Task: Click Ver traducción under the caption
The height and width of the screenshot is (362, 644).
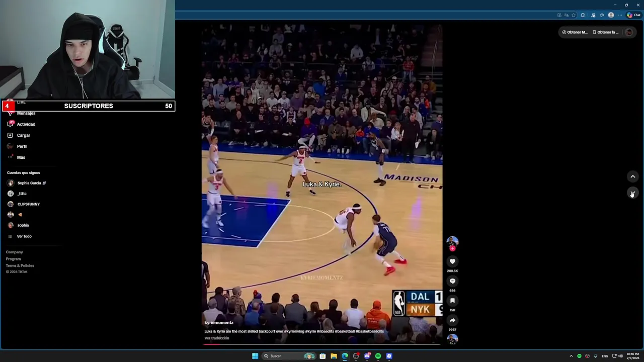Action: [217, 338]
